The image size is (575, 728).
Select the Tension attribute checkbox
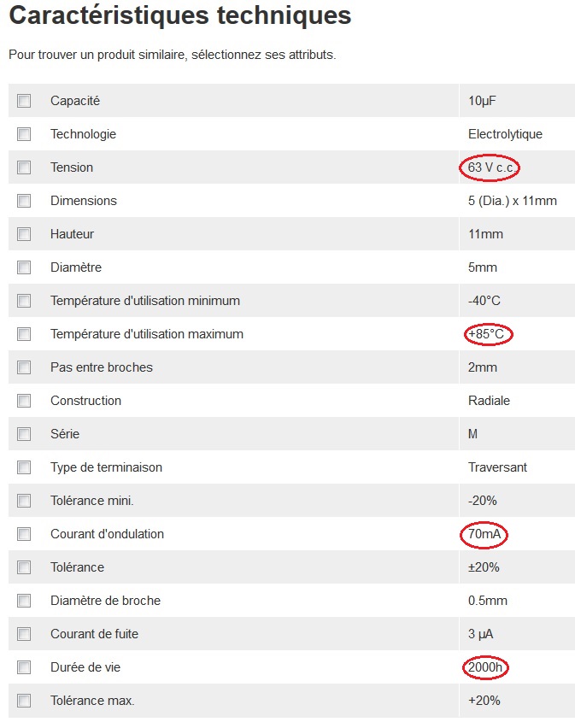tap(24, 167)
